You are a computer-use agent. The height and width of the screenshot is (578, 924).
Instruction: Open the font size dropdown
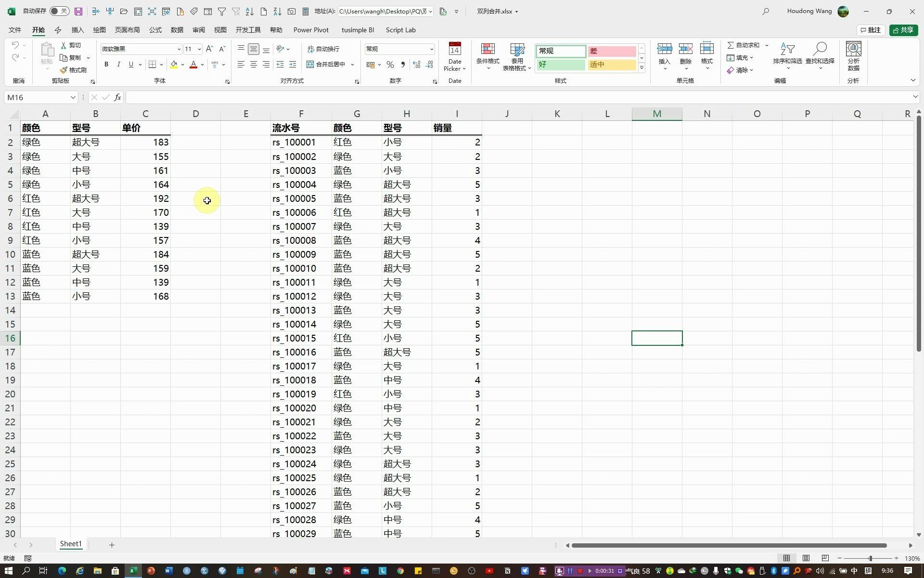tap(200, 49)
